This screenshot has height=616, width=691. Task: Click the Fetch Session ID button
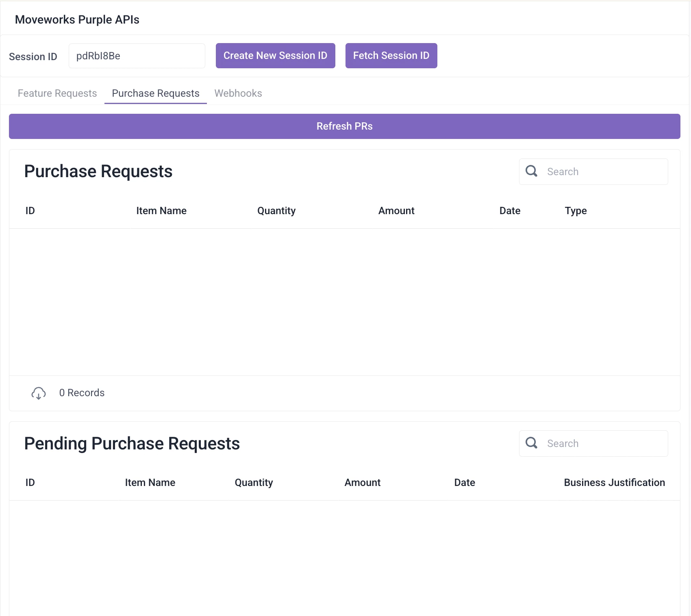[391, 56]
